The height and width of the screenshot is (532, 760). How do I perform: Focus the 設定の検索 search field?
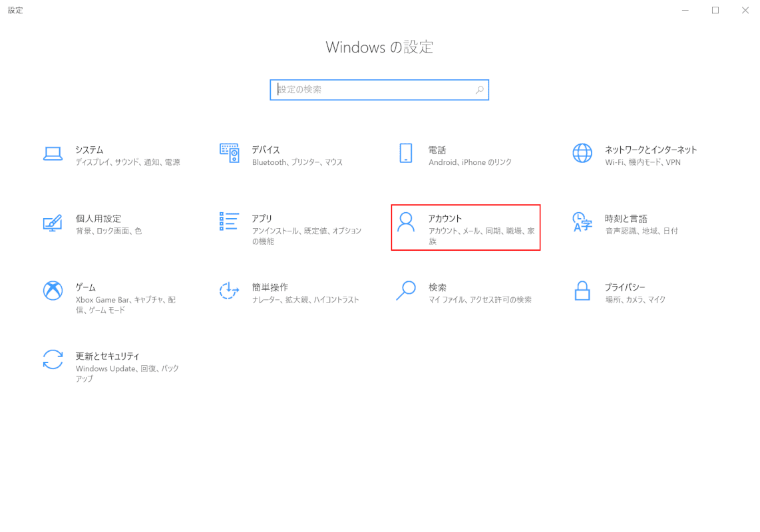[x=379, y=90]
